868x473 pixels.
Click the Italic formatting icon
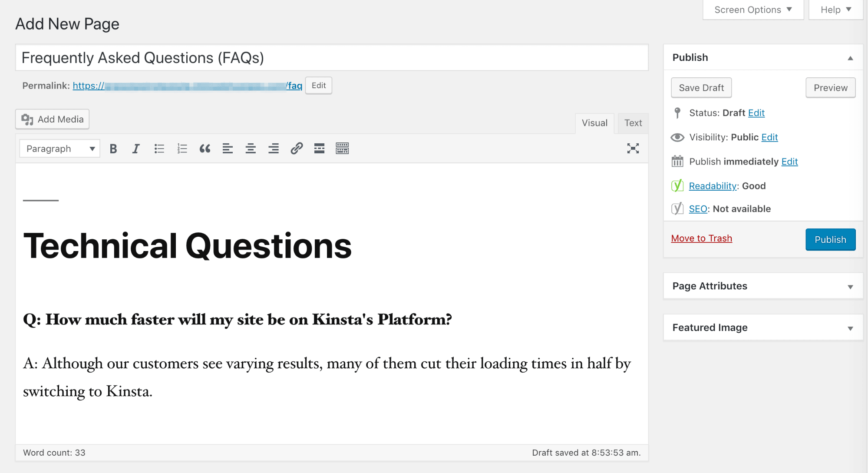coord(135,149)
